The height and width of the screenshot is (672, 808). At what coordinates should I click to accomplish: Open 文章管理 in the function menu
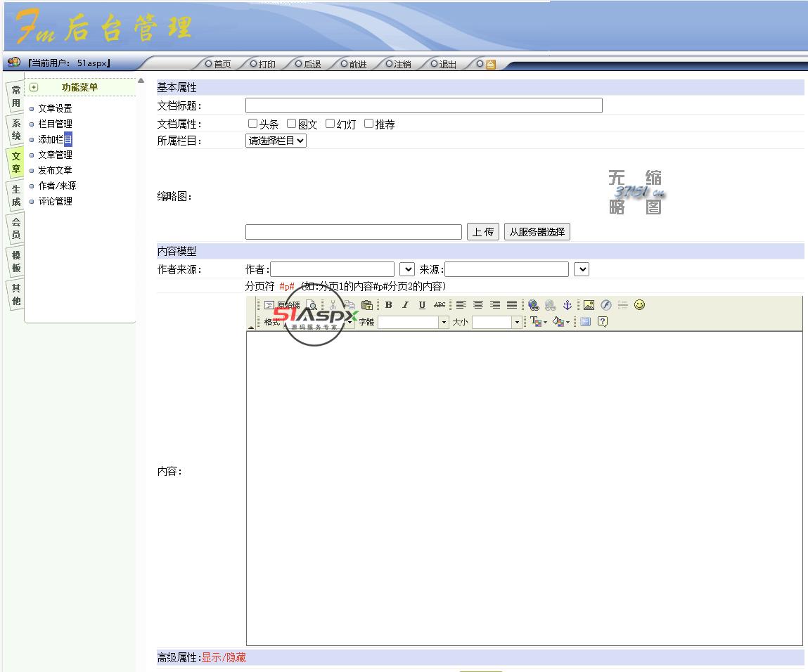click(55, 155)
